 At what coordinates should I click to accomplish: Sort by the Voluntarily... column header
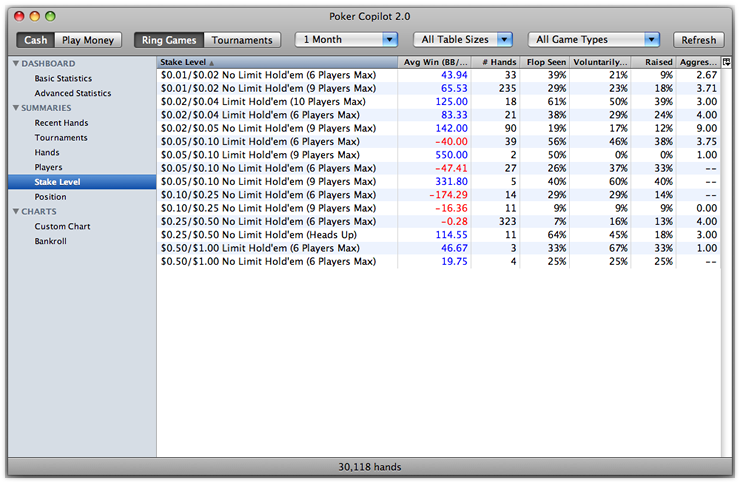600,62
